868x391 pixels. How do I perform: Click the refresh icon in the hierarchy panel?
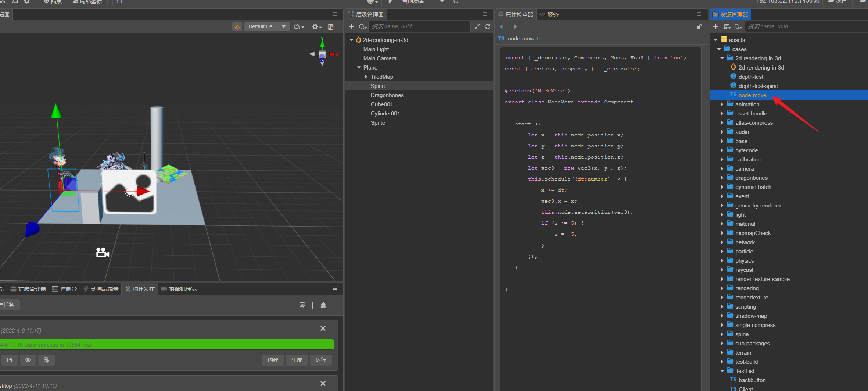click(487, 26)
